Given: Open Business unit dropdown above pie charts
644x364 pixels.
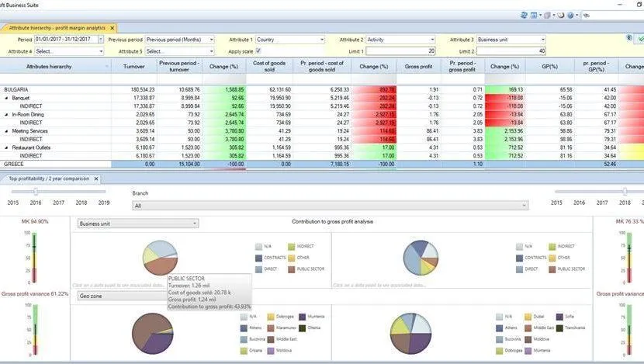Looking at the screenshot, I should coord(138,224).
